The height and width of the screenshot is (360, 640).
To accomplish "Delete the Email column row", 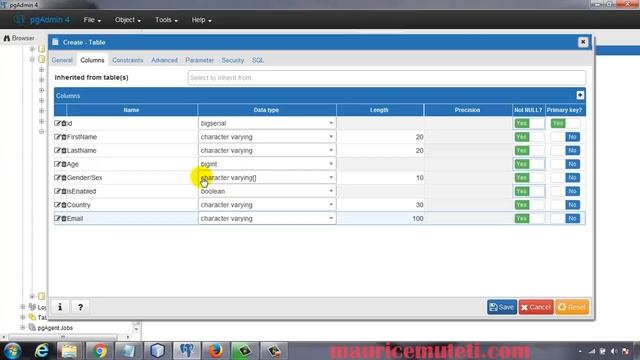I will click(64, 218).
